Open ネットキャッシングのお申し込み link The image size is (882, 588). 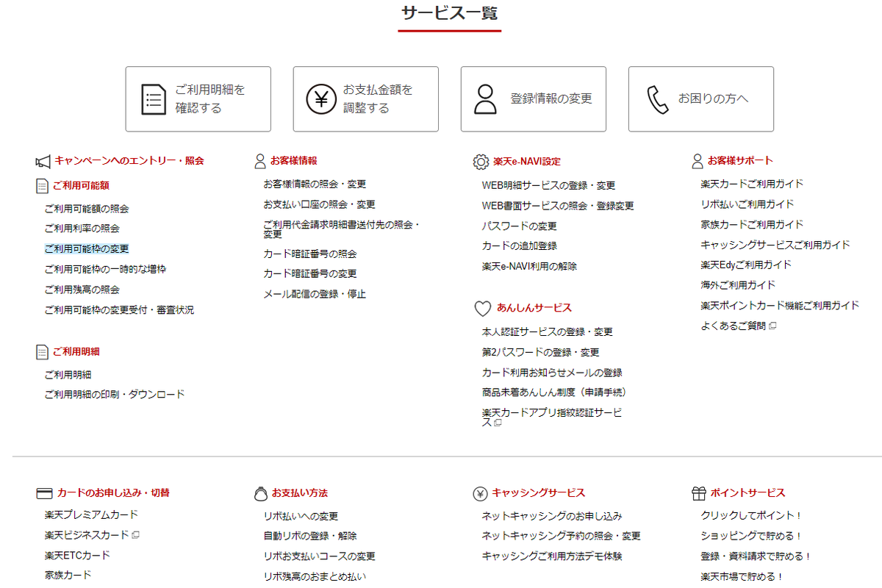[x=552, y=517]
